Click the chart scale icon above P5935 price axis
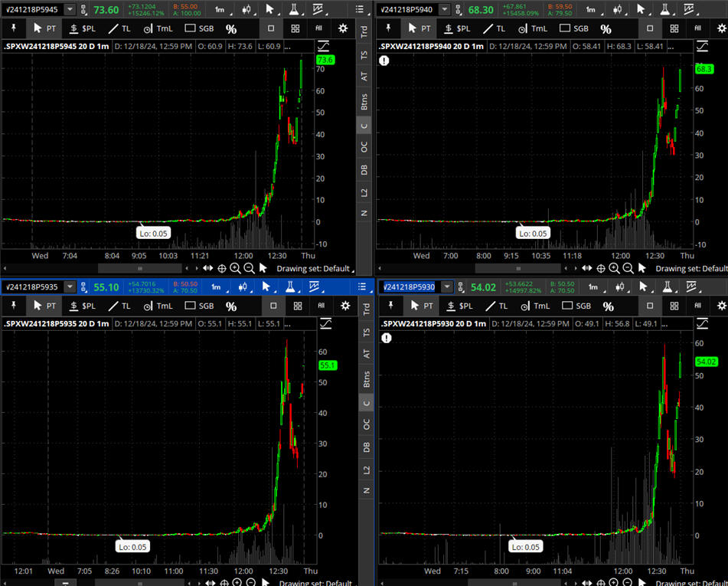 click(x=325, y=323)
